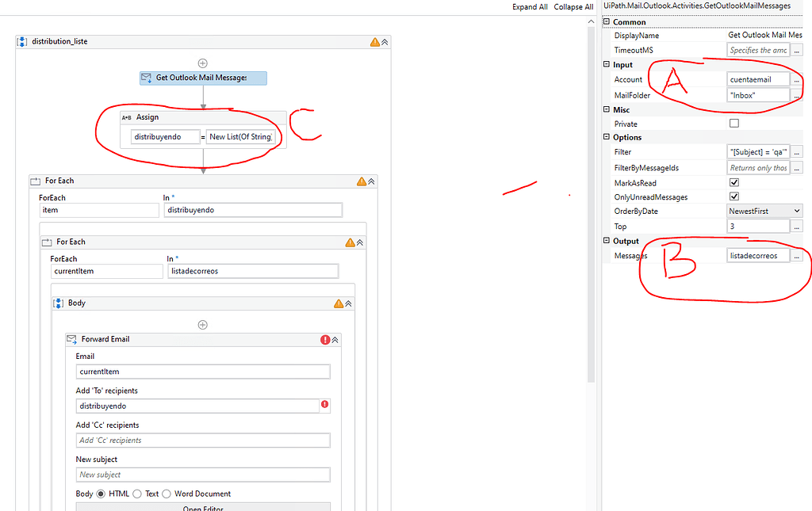
Task: Uncheck the MarkAsRead checkbox
Action: tap(733, 181)
